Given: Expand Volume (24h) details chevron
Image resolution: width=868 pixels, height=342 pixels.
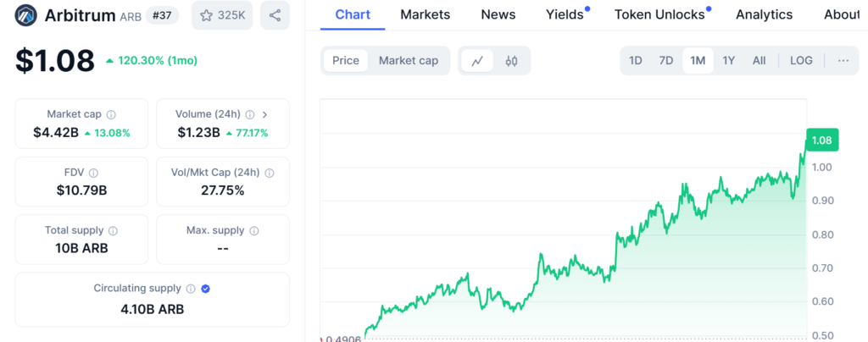Looking at the screenshot, I should tap(264, 114).
